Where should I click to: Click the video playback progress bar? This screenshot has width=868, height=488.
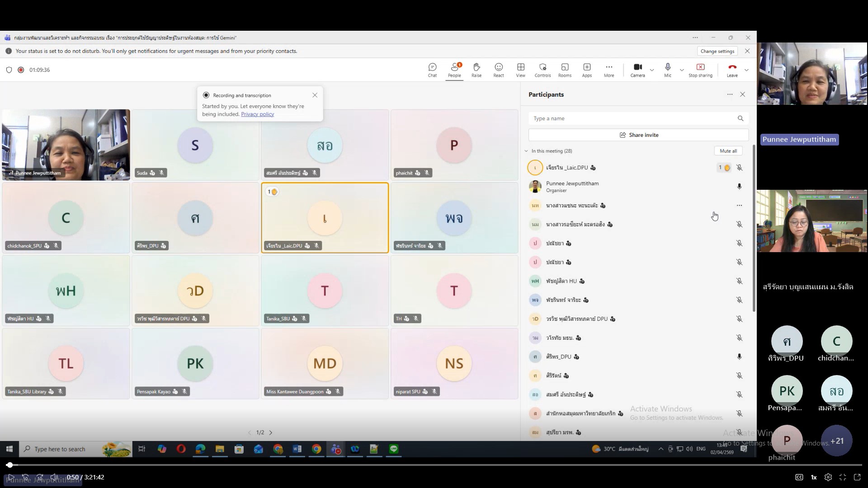click(x=434, y=465)
